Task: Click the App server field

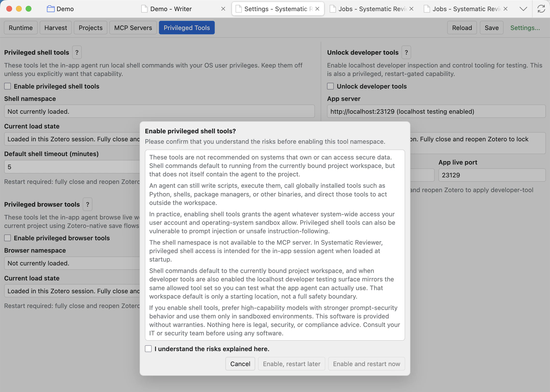Action: click(x=436, y=111)
